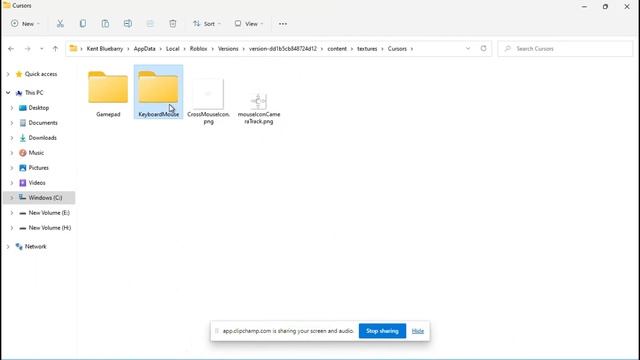Go forward with the forward arrow

pos(27,49)
